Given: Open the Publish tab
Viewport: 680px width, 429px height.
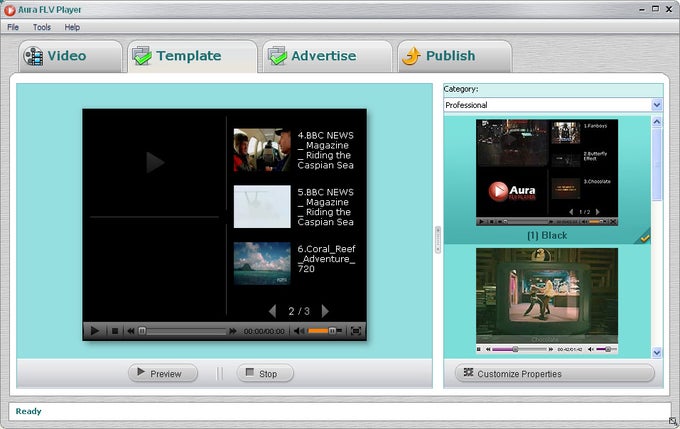Looking at the screenshot, I should tap(452, 56).
